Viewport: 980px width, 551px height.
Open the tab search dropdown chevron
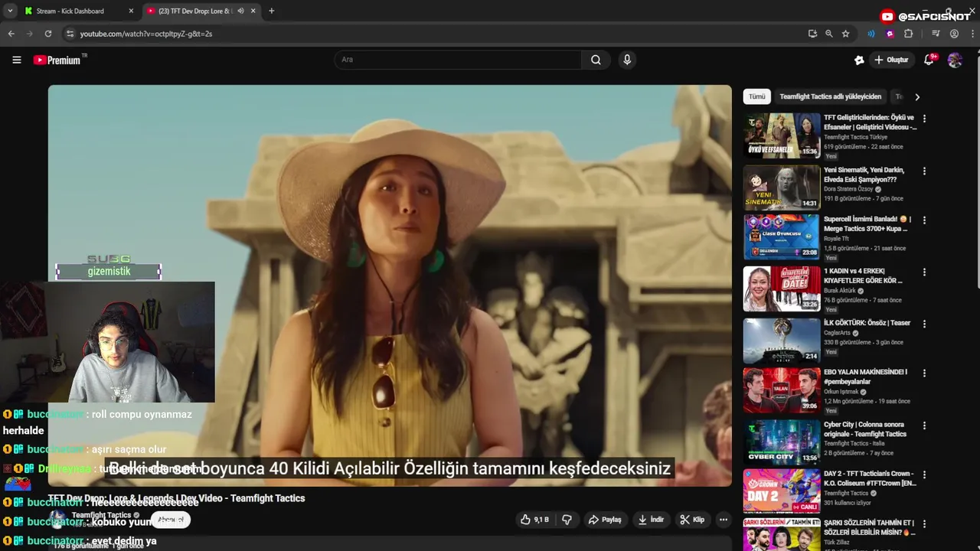(x=10, y=11)
